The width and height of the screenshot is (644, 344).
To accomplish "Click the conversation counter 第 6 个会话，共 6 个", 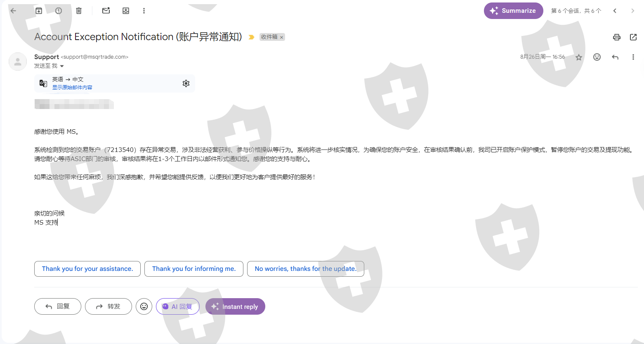I will click(576, 11).
